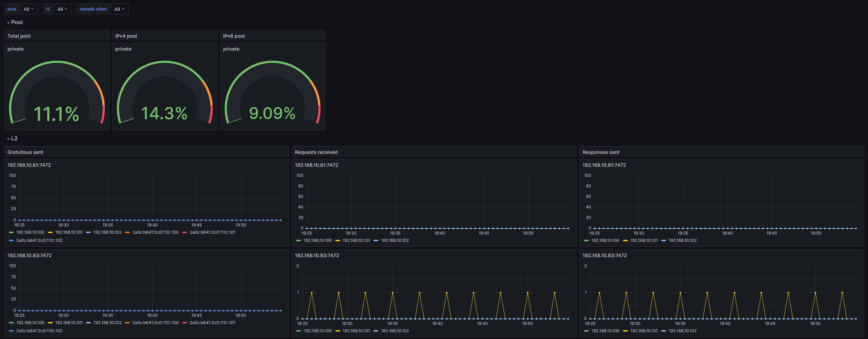Open Total pool panel title

pyautogui.click(x=19, y=36)
